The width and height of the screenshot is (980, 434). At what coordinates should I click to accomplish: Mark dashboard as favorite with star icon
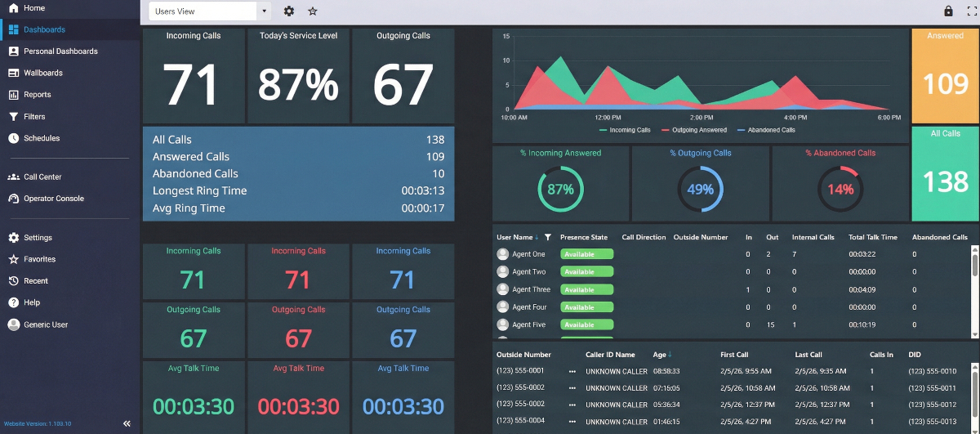coord(313,11)
